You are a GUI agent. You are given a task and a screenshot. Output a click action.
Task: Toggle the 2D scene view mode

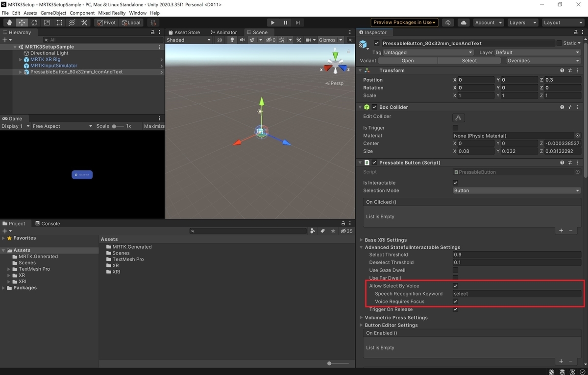pos(220,40)
